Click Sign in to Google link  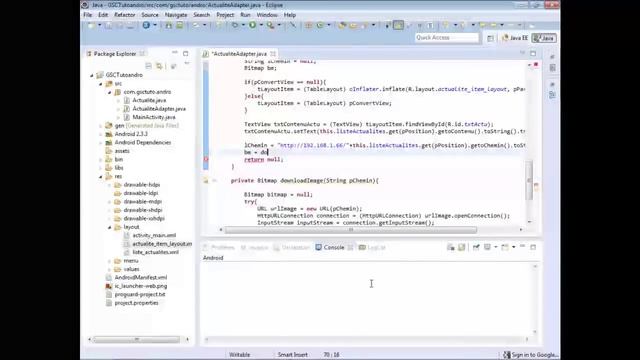coord(534,355)
